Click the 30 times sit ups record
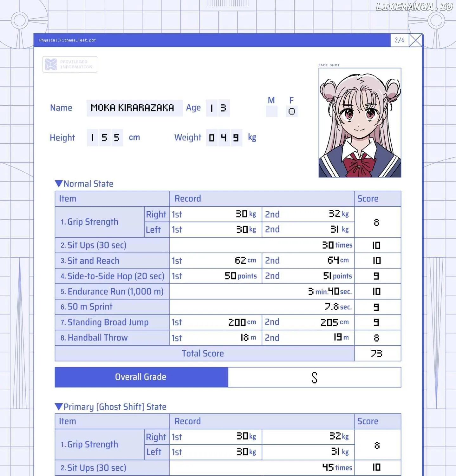 (x=337, y=245)
